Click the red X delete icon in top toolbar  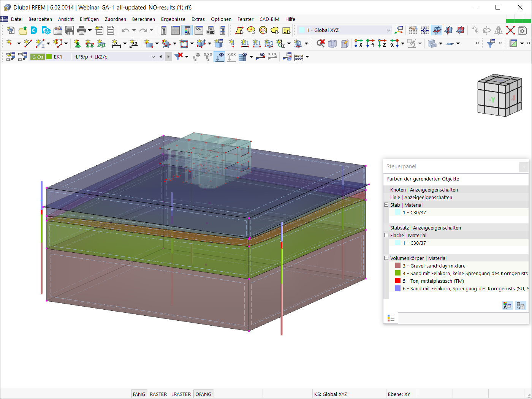click(x=510, y=30)
